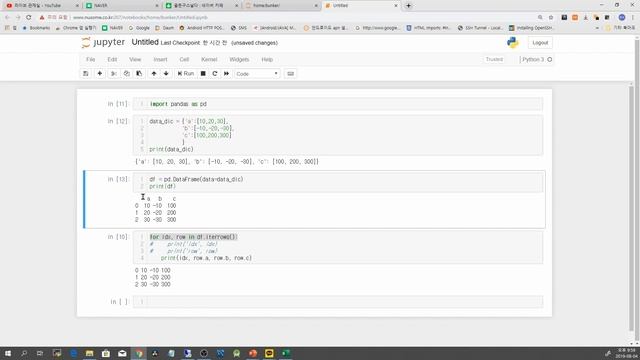Screen dimensions: 640x360
Task: Click the import pandas code cell
Action: click(x=338, y=104)
